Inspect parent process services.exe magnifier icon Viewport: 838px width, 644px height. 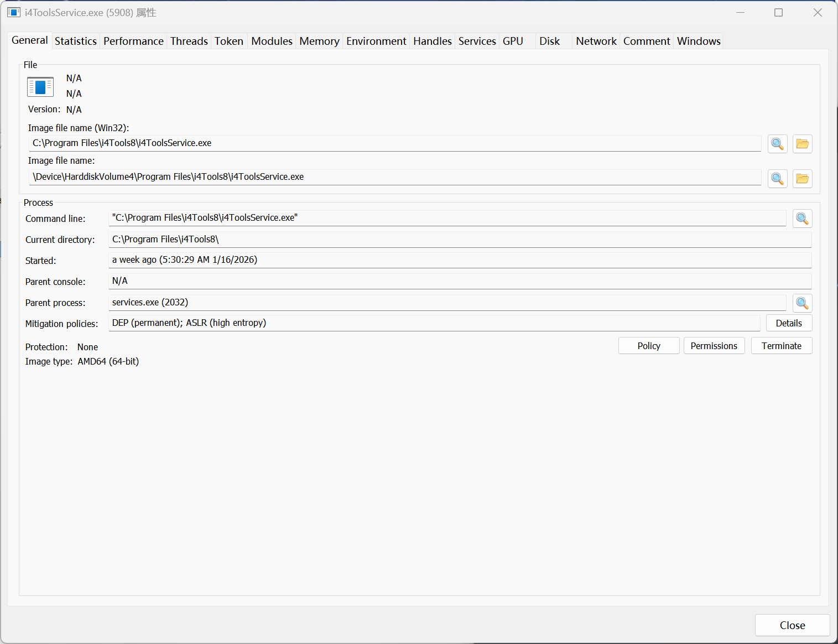(802, 303)
